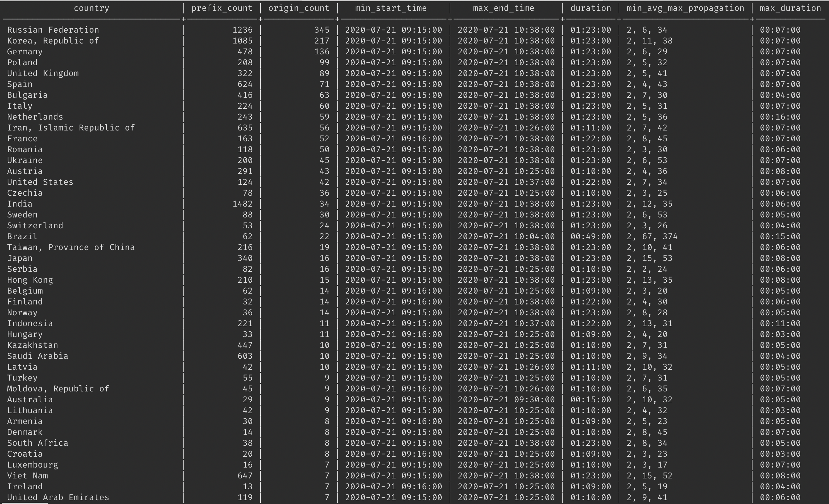
Task: Click the 'max_duration' column header
Action: tap(790, 8)
